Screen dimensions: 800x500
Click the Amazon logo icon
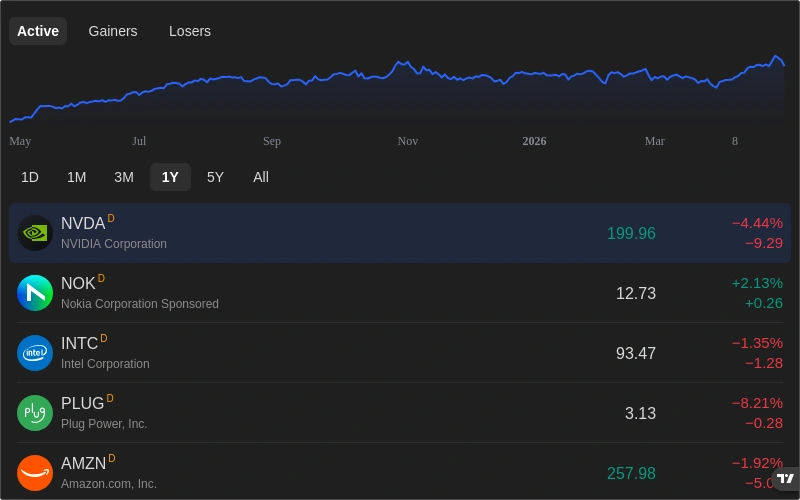pos(35,473)
